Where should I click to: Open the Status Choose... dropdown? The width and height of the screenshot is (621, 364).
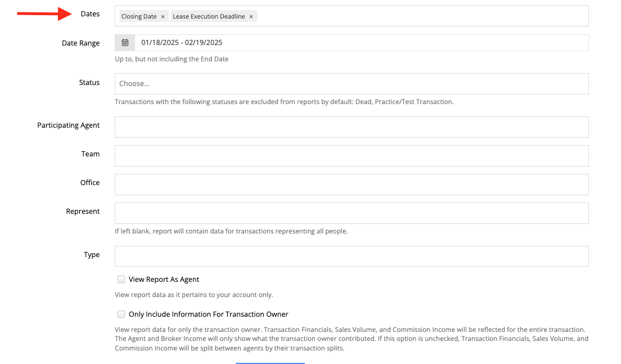click(x=352, y=84)
